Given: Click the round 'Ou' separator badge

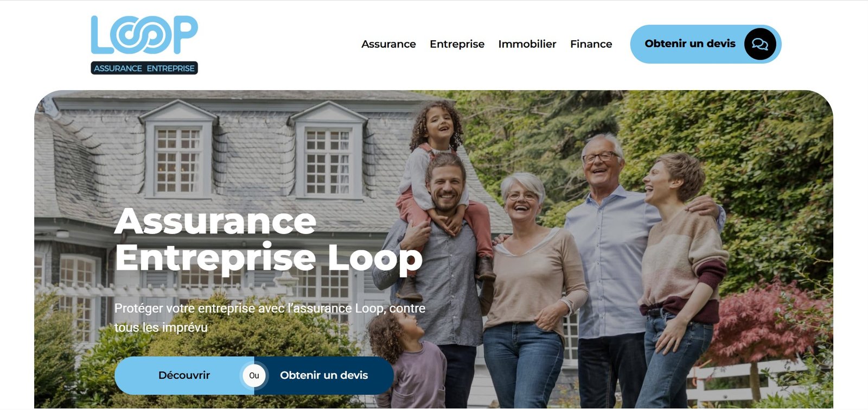Looking at the screenshot, I should tap(254, 375).
